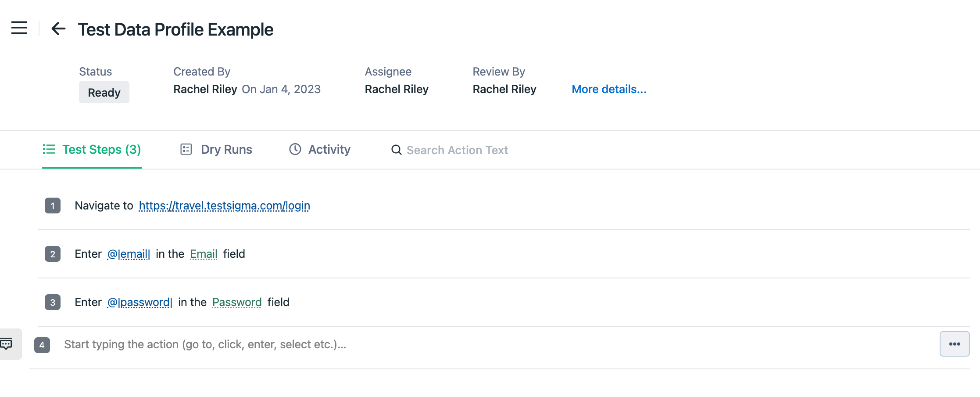This screenshot has width=980, height=397.
Task: Open the hamburger navigation menu
Action: pyautogui.click(x=19, y=28)
